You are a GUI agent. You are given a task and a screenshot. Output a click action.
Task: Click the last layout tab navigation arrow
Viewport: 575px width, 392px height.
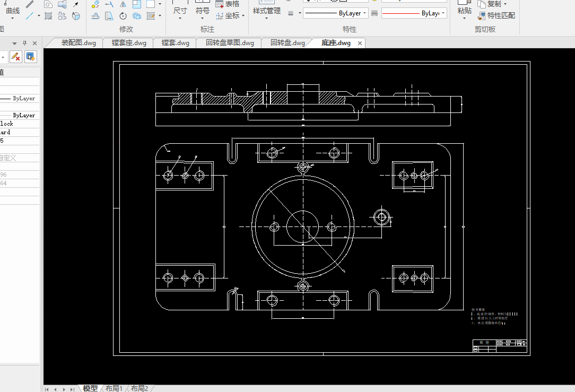(x=72, y=389)
